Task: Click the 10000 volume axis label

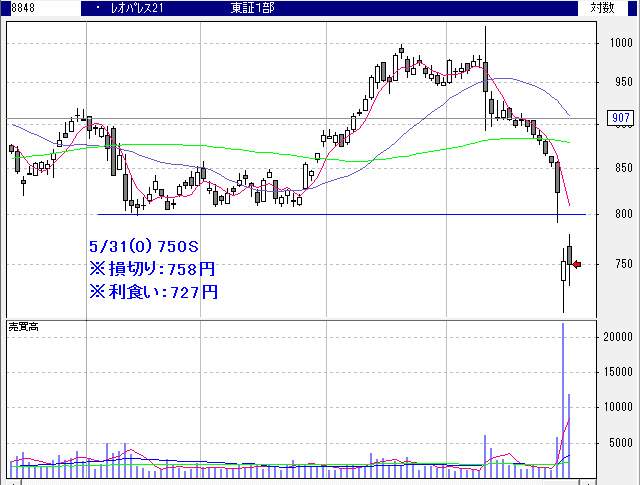Action: (617, 407)
